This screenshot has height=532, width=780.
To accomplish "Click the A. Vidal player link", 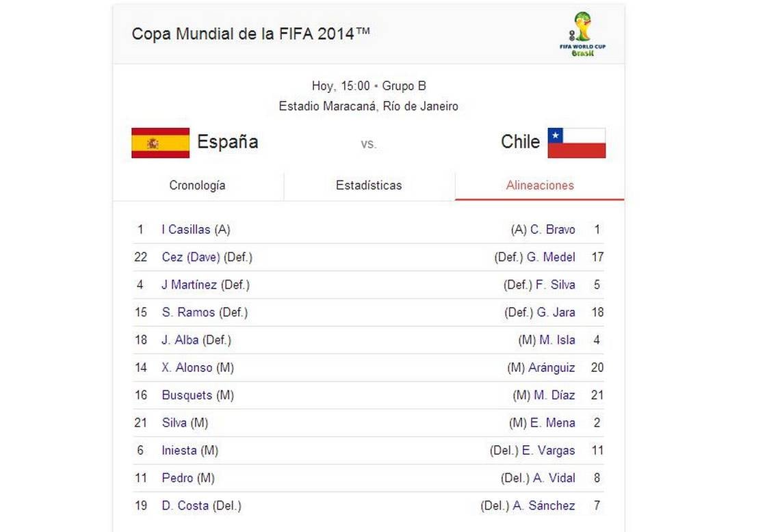I will [x=554, y=478].
